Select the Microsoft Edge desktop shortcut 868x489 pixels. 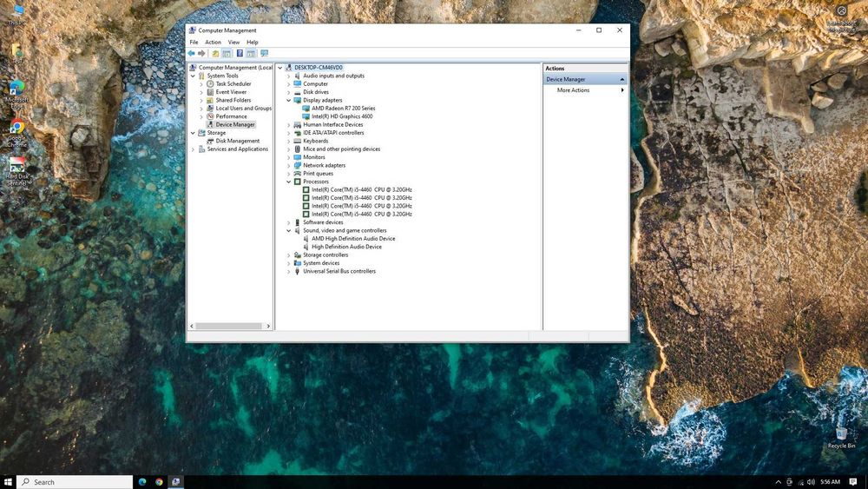[x=16, y=95]
